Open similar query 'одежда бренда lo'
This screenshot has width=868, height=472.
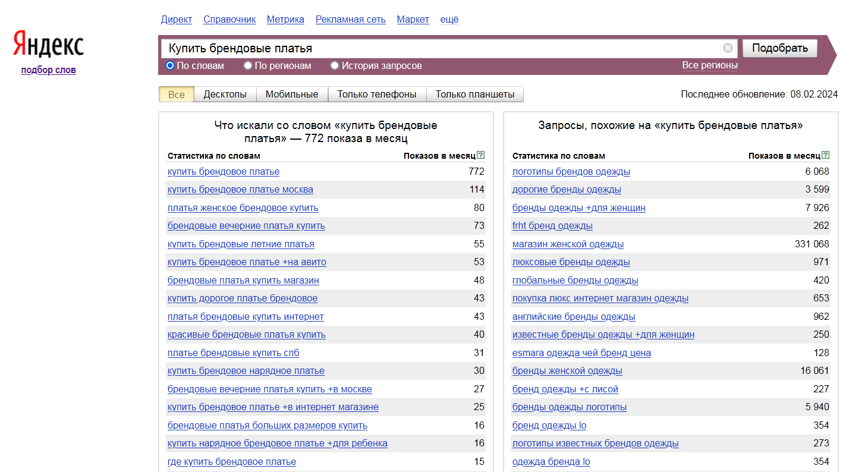click(x=551, y=462)
